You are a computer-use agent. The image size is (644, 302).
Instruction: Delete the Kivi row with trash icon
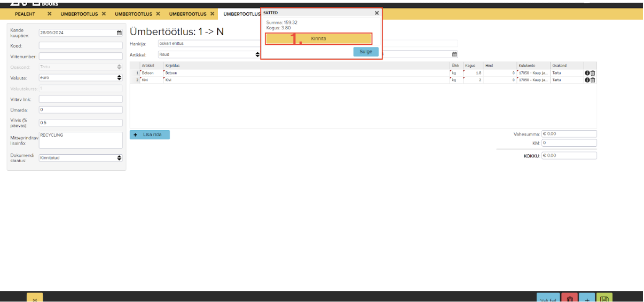coord(593,80)
